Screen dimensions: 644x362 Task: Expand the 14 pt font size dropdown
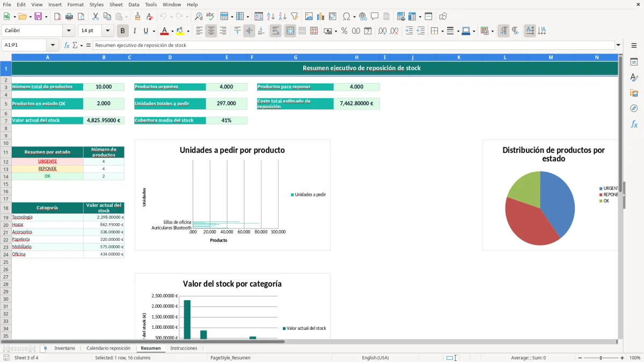(107, 31)
